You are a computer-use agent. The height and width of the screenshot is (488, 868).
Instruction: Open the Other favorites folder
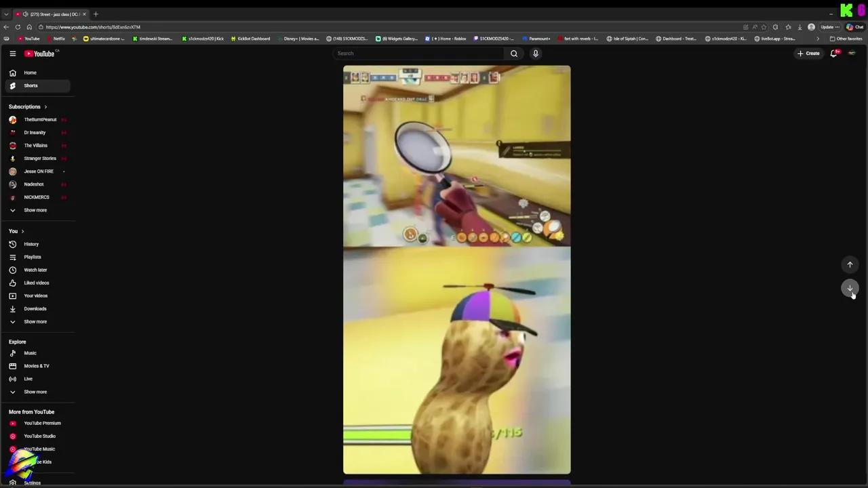(x=846, y=39)
